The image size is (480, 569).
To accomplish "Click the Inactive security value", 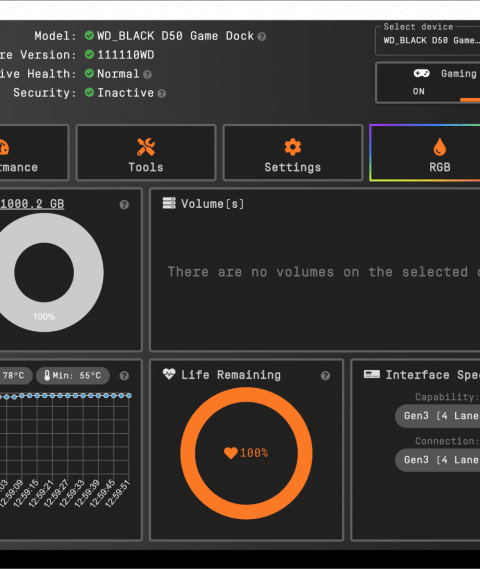I will tap(126, 93).
